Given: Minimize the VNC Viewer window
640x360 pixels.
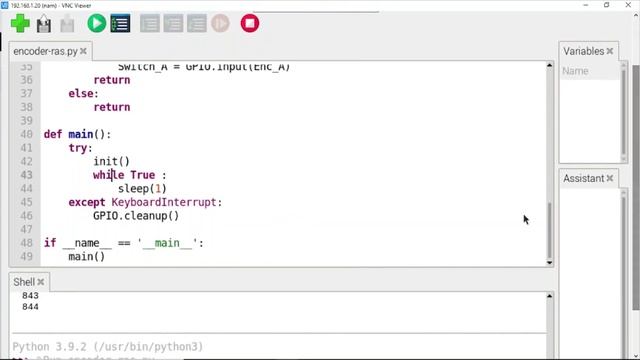Looking at the screenshot, I should click(x=586, y=5).
